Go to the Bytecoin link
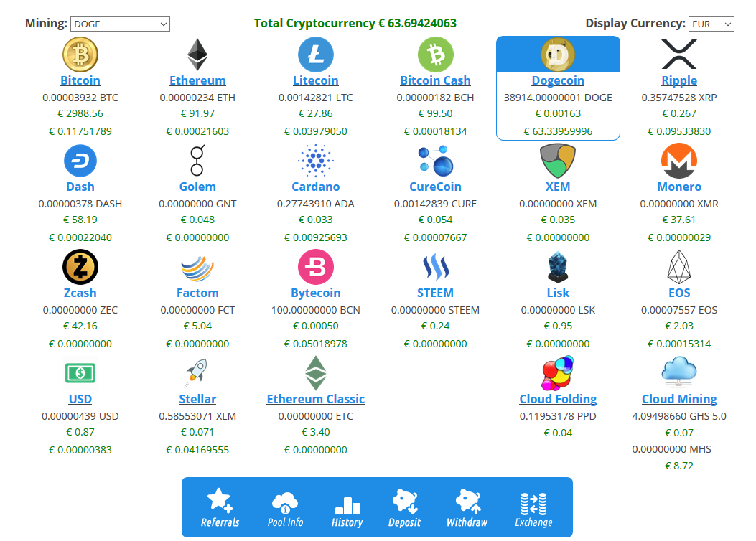Screen dimensions: 756x541 (x=315, y=293)
